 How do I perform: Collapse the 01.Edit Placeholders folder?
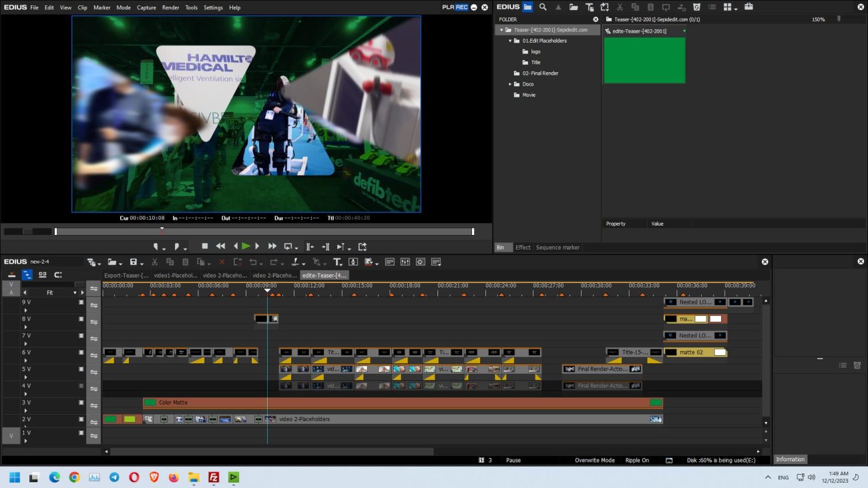(x=510, y=41)
